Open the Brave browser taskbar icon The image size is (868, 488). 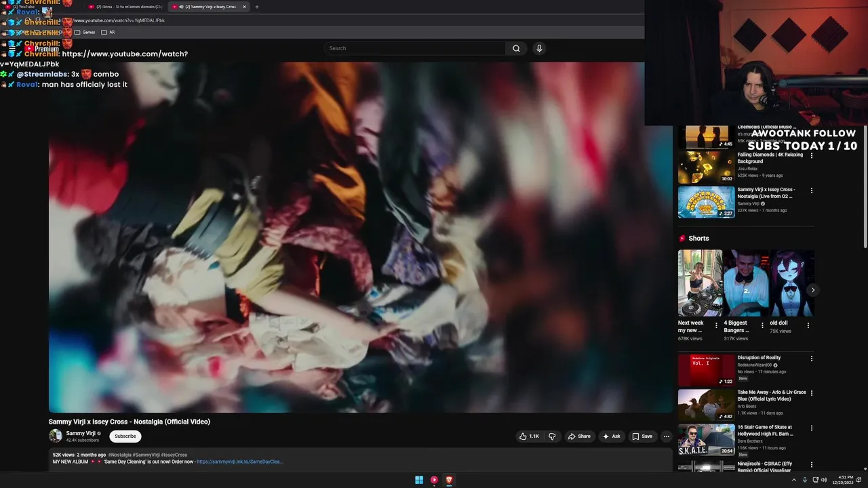[x=449, y=480]
